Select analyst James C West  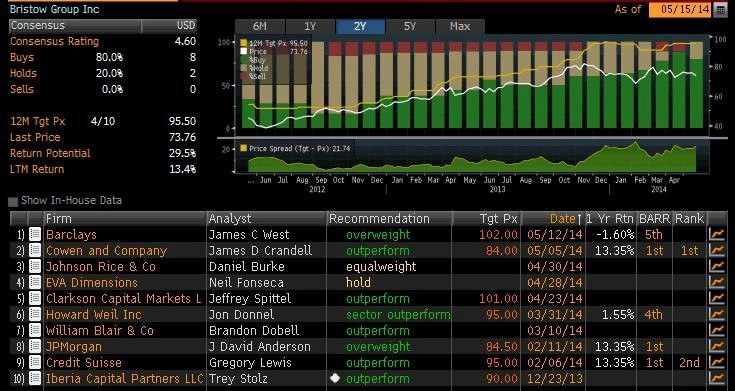coord(249,234)
